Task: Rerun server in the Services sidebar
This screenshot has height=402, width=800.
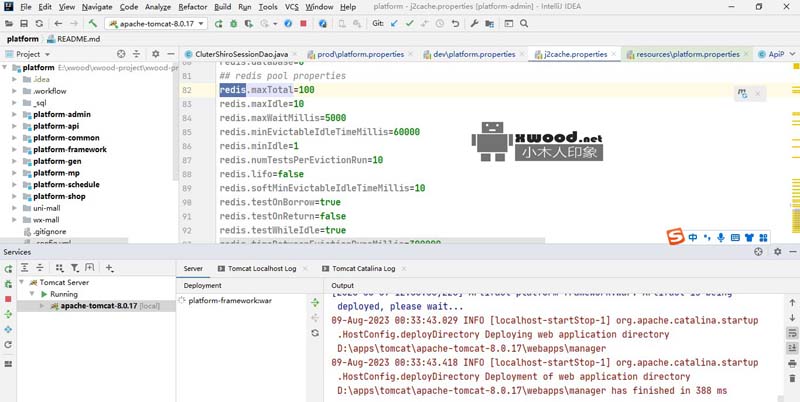Action: tap(8, 269)
